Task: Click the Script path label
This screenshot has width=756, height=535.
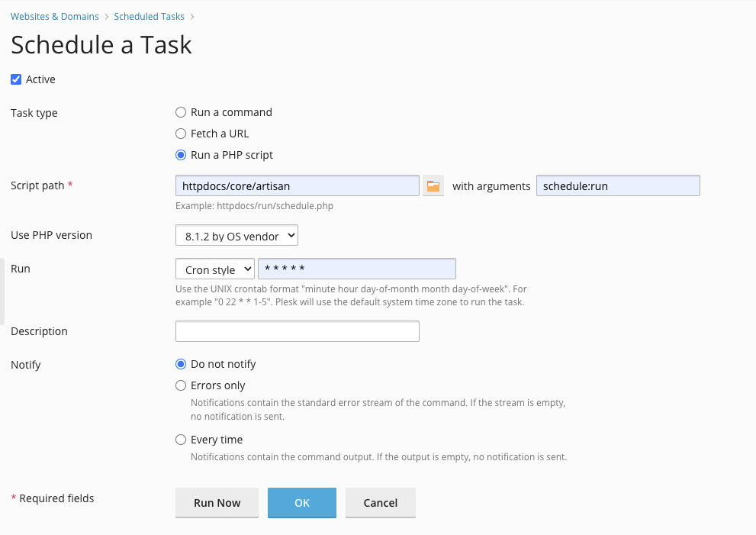Action: click(41, 185)
